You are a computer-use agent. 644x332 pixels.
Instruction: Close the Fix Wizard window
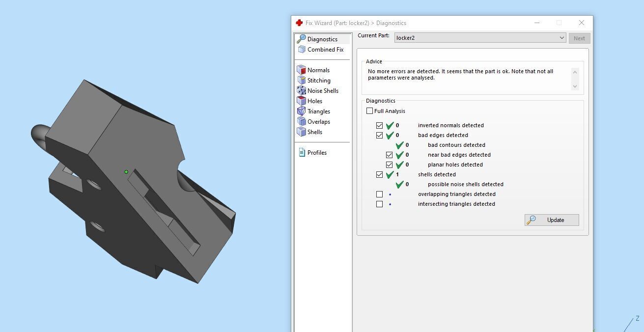[x=582, y=23]
